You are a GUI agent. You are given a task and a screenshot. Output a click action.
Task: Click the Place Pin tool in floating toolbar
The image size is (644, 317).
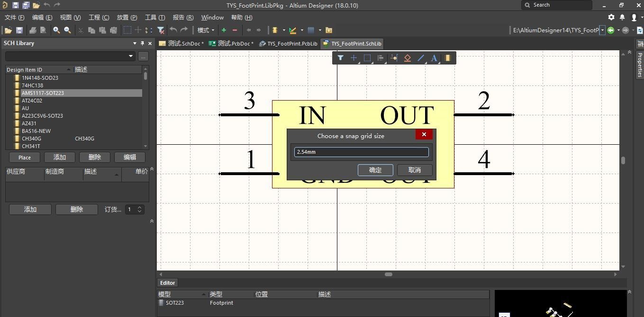point(394,58)
